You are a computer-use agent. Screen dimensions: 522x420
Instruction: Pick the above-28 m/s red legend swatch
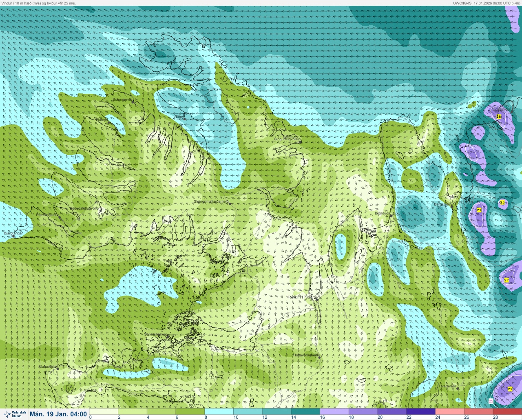point(507,411)
